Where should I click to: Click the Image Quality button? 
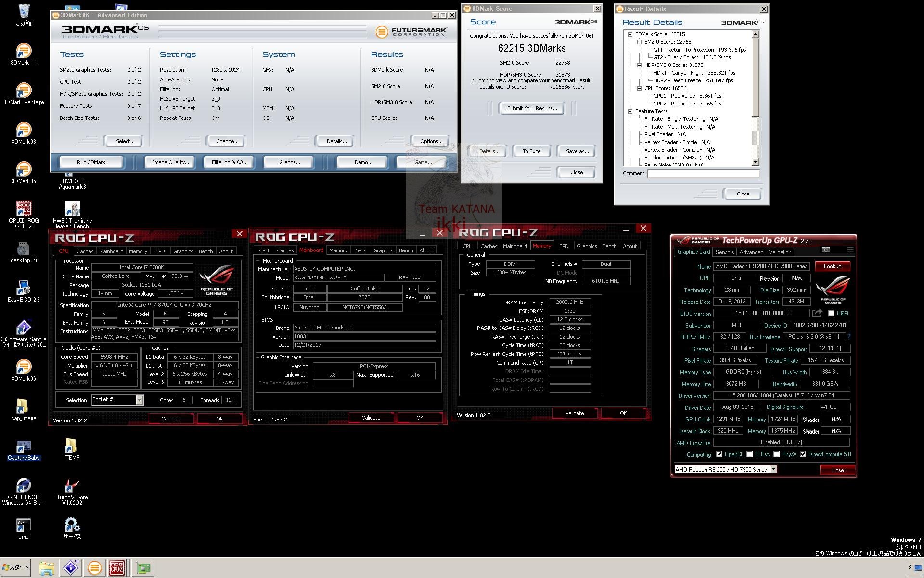pyautogui.click(x=170, y=162)
